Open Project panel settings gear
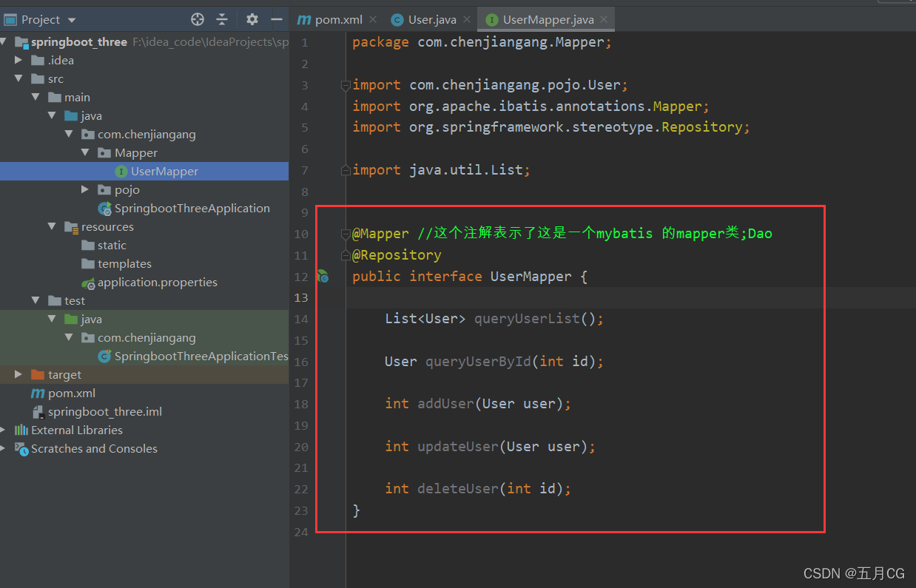 [252, 19]
